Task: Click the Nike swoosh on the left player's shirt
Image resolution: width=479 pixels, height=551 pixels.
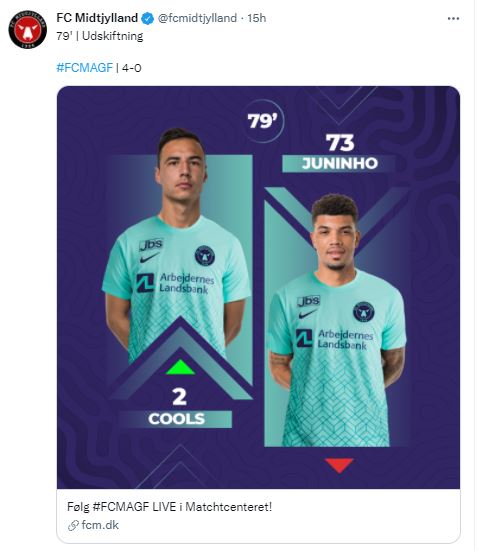Action: pyautogui.click(x=149, y=258)
